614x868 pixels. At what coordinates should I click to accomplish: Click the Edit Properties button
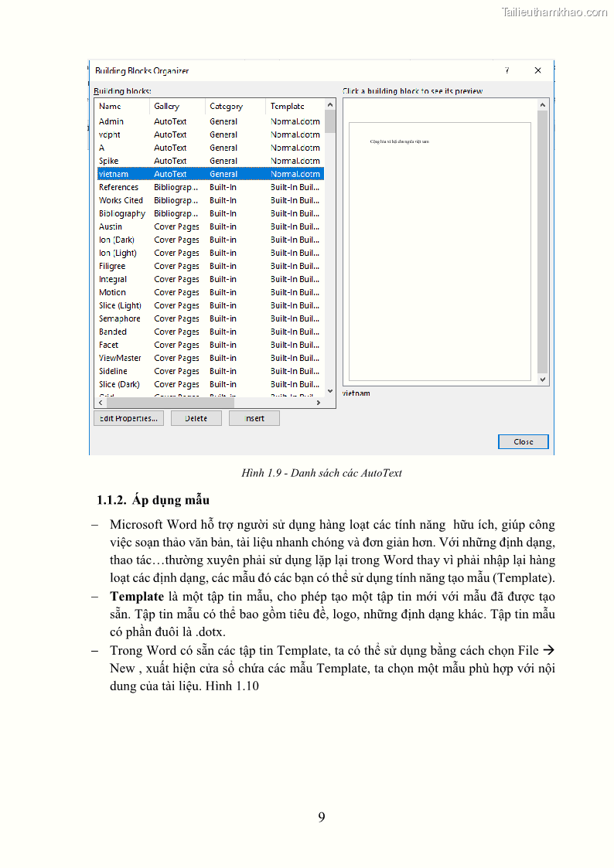tap(129, 418)
